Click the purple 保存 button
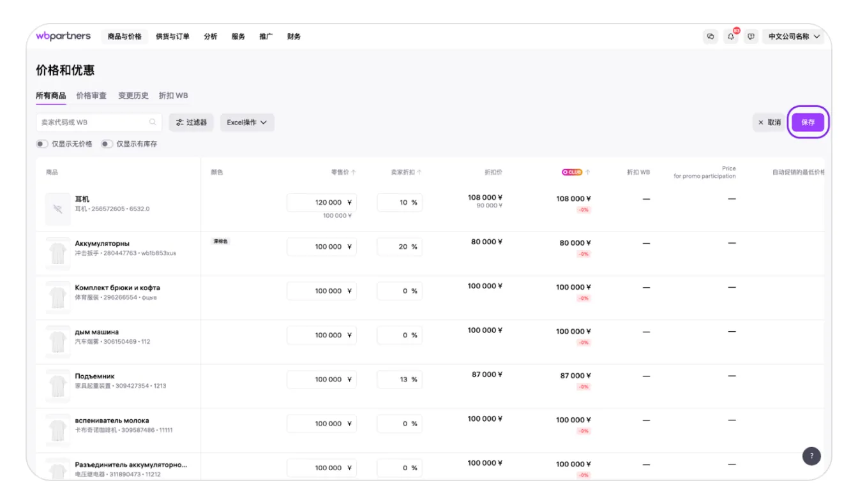The image size is (858, 504). (808, 122)
